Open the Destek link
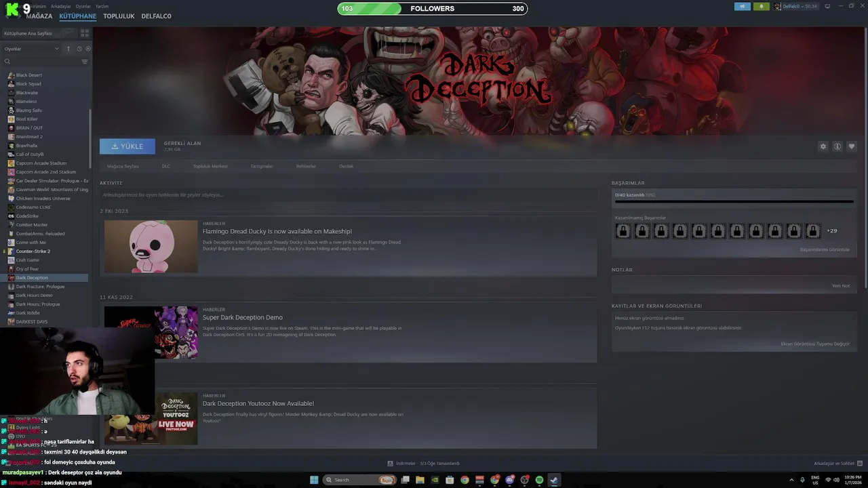Viewport: 868px width, 488px height. [347, 166]
